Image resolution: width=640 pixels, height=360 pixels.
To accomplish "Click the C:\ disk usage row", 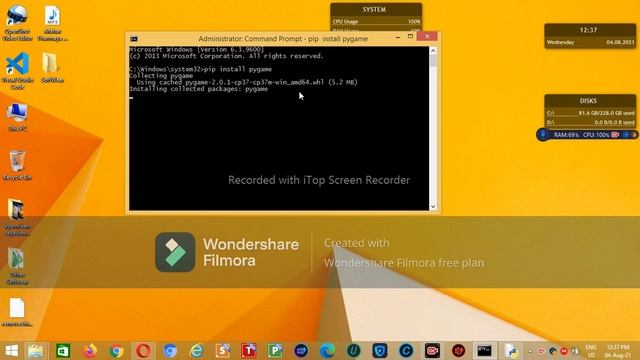I will (x=590, y=113).
